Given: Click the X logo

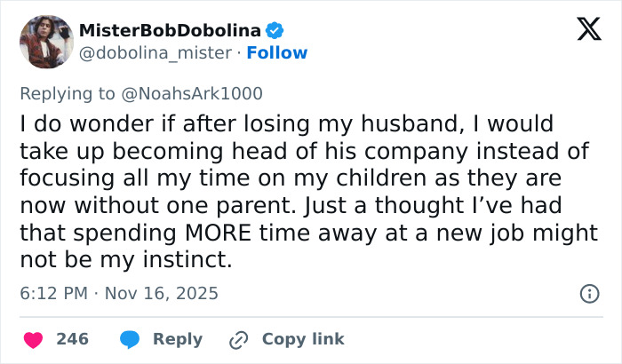Looking at the screenshot, I should point(582,32).
